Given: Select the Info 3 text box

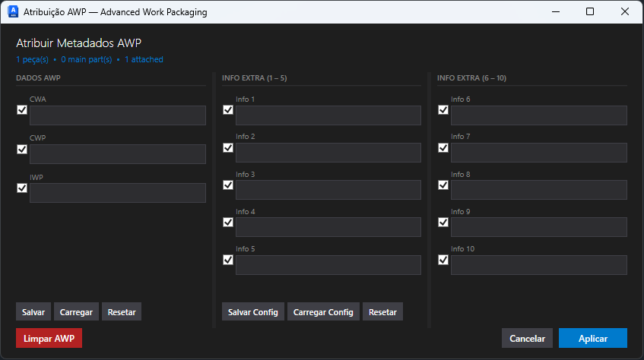Looking at the screenshot, I should pyautogui.click(x=328, y=190).
